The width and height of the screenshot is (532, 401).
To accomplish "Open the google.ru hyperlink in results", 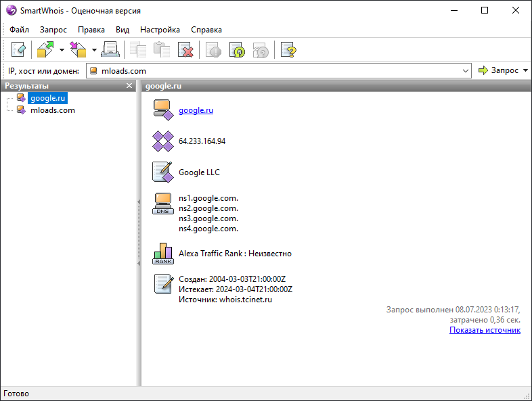I will (196, 110).
